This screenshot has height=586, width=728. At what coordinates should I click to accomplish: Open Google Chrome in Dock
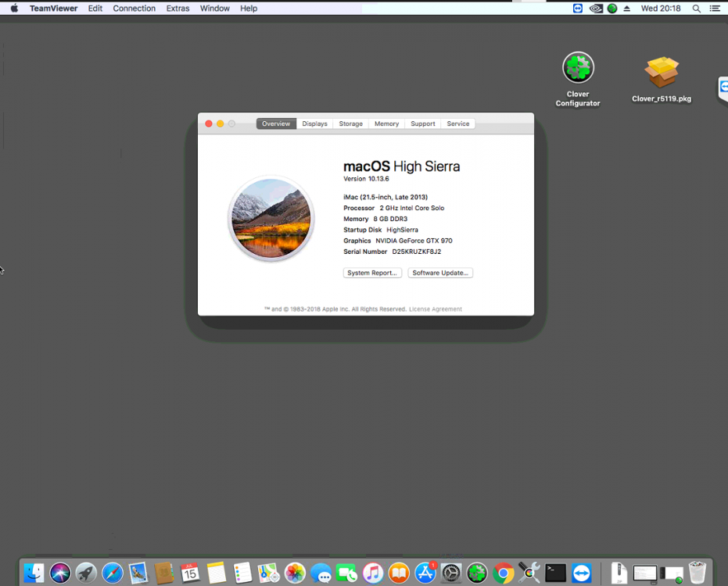coord(504,573)
